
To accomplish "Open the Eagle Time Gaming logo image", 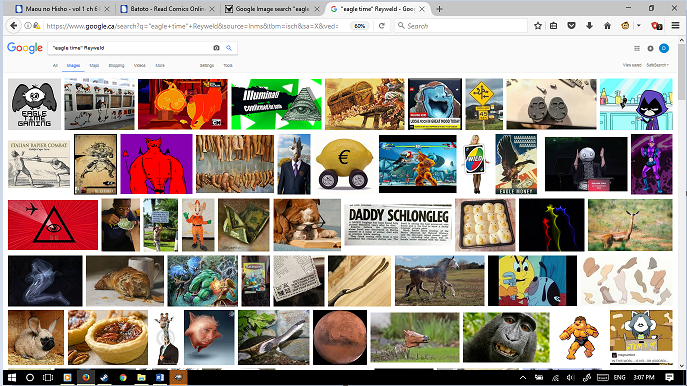I will [x=35, y=104].
